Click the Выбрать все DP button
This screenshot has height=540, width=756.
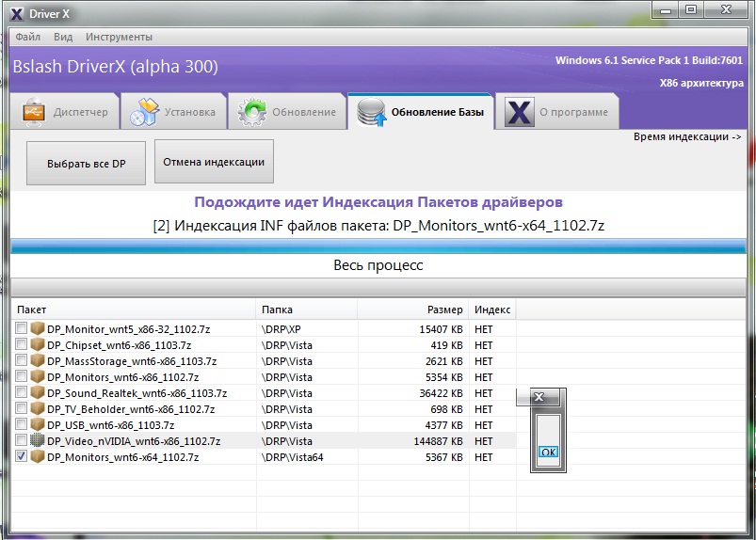(x=86, y=164)
